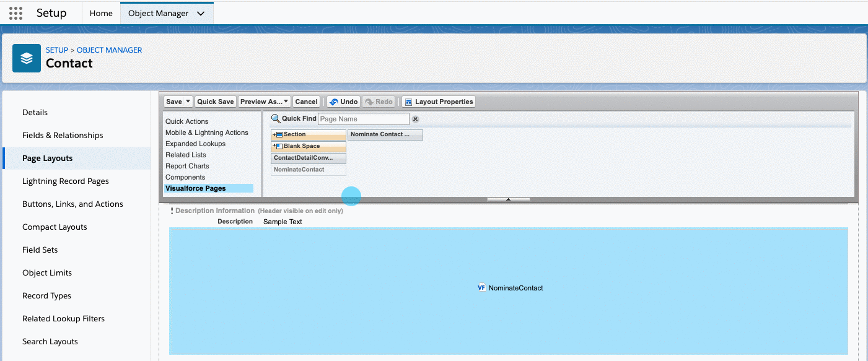The image size is (868, 361).
Task: Select Visualforce Pages palette category
Action: pyautogui.click(x=209, y=188)
